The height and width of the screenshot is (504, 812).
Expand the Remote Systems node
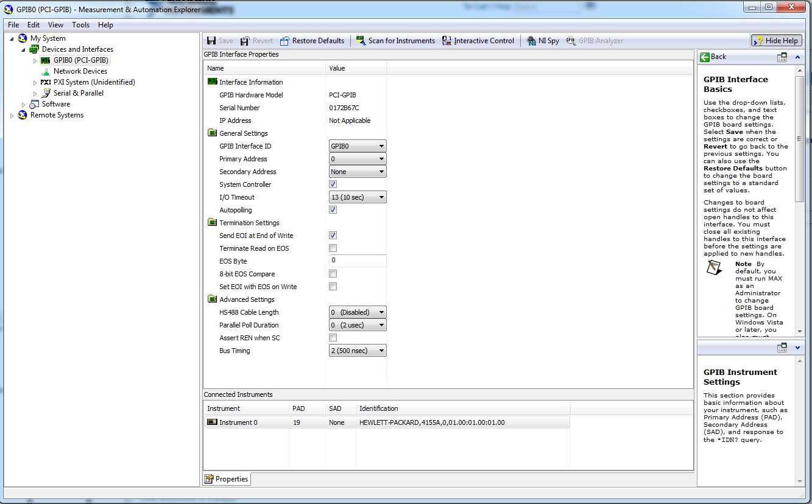click(12, 116)
